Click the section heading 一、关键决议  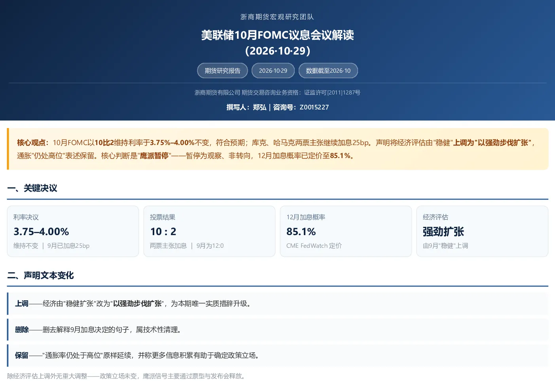tap(32, 188)
